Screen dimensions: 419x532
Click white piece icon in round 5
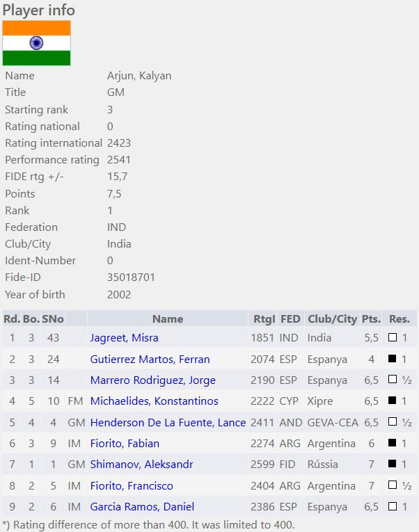(x=392, y=421)
